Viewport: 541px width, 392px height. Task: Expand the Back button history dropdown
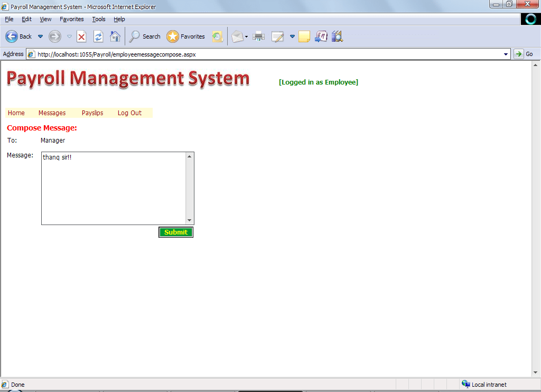(40, 36)
